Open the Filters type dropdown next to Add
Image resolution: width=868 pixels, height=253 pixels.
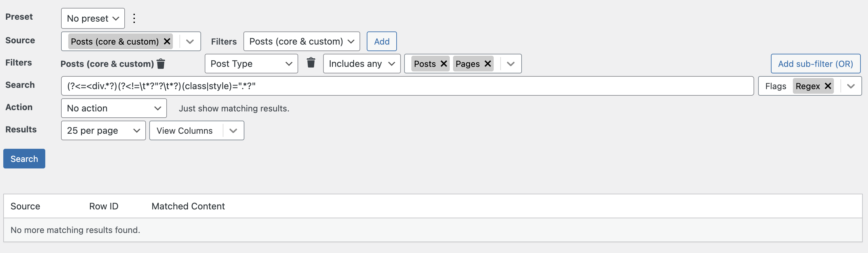click(x=301, y=41)
